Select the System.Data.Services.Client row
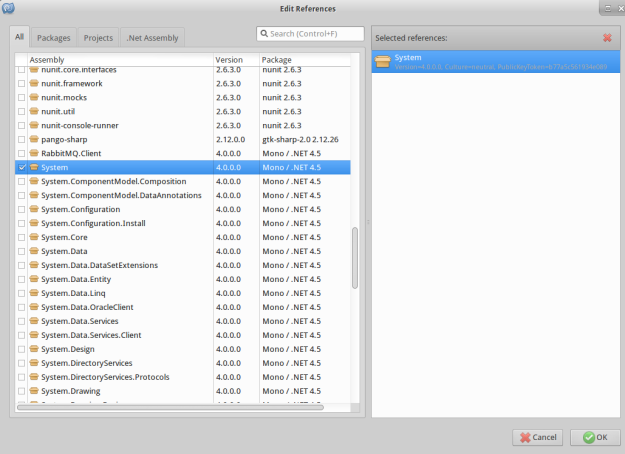This screenshot has width=625, height=454. [183, 335]
